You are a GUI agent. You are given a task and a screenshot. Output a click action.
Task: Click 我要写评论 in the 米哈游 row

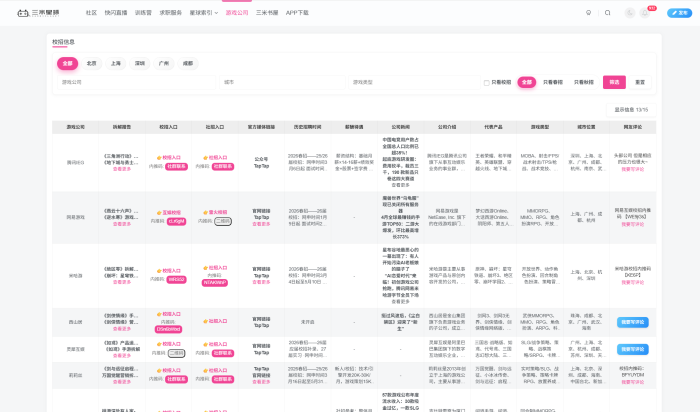633,282
